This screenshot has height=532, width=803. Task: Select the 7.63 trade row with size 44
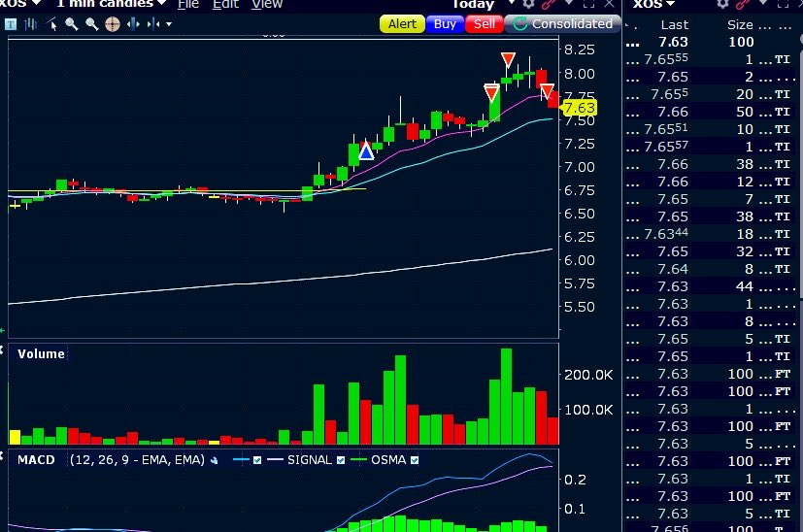pyautogui.click(x=711, y=286)
